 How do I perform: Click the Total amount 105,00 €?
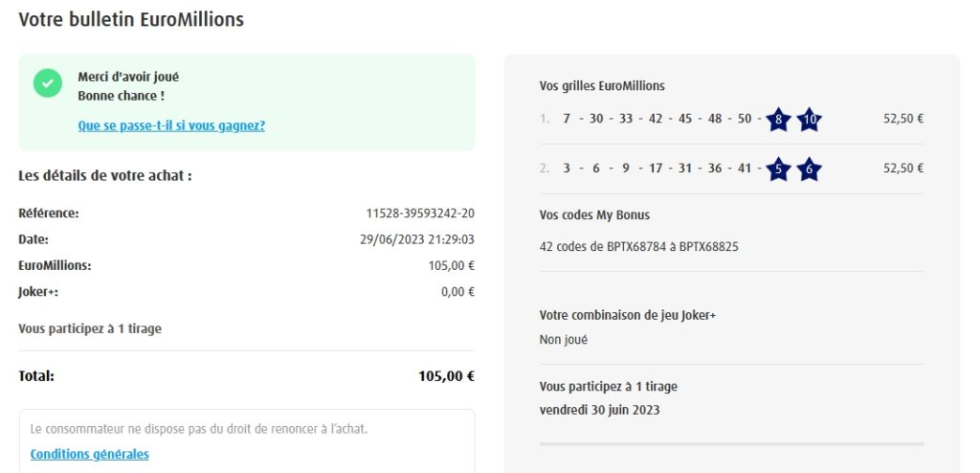[x=446, y=376]
